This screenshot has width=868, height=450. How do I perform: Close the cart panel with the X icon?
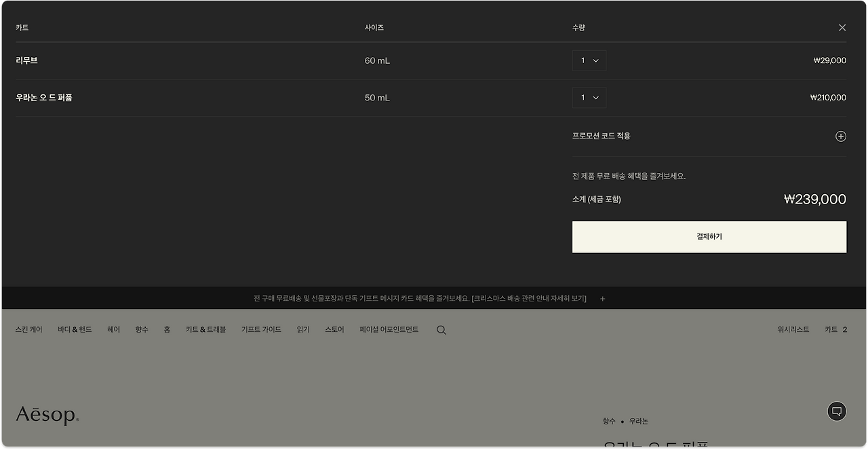click(x=842, y=27)
